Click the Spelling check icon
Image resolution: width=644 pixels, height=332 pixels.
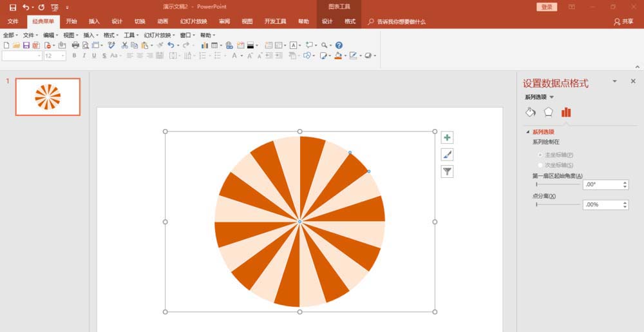point(111,45)
